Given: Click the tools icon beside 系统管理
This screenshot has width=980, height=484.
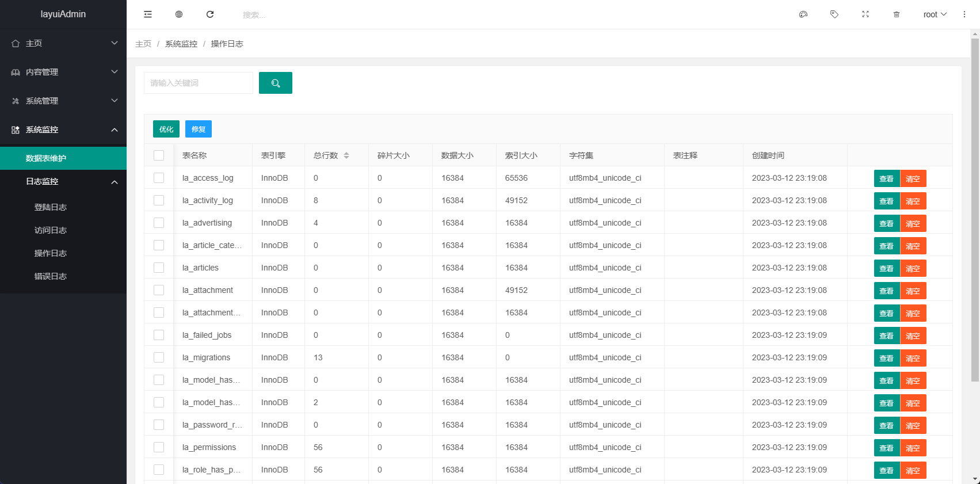Looking at the screenshot, I should [x=16, y=101].
